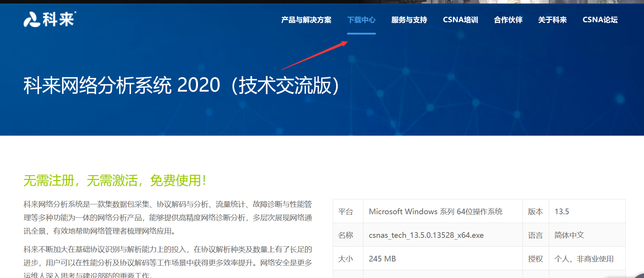The image size is (644, 278).
Task: Select the 平台 table label
Action: [x=345, y=211]
